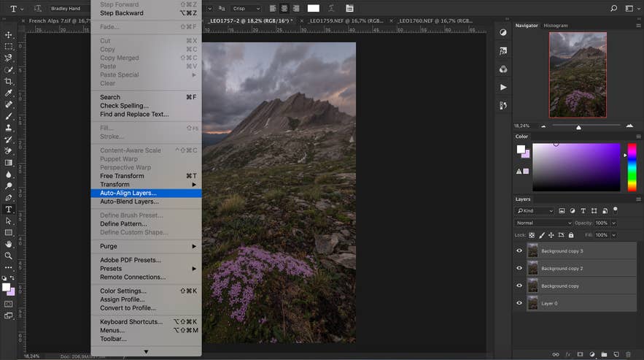
Task: Click the Navigator preview thumbnail
Action: click(578, 75)
